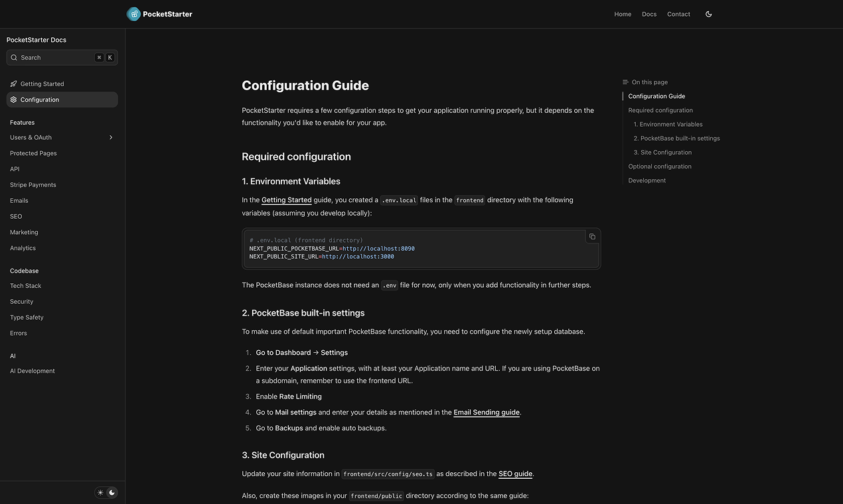This screenshot has width=843, height=504.
Task: Open Contact in top navigation
Action: [678, 14]
